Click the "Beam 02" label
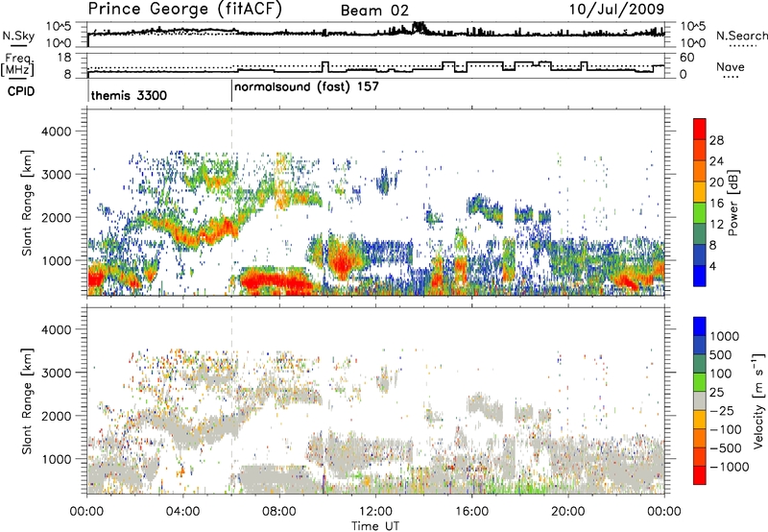 [374, 11]
